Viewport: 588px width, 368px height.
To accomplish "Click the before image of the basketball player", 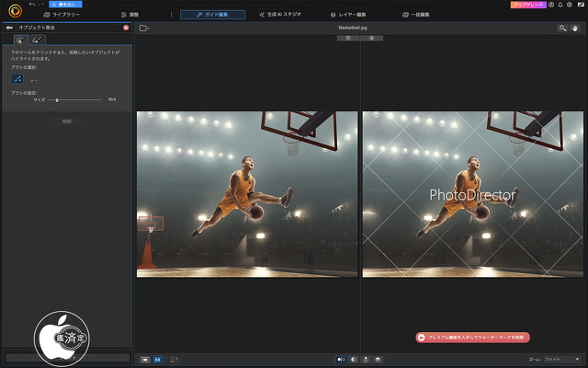I will [x=247, y=194].
